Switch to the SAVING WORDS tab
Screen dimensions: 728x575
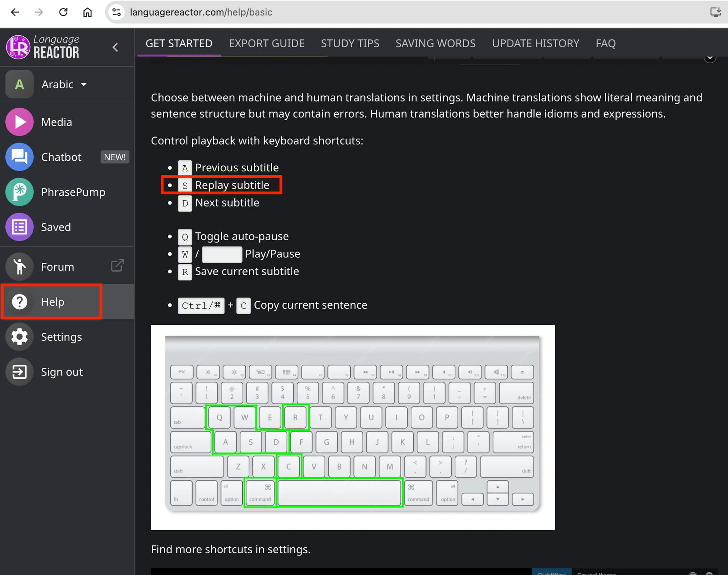(435, 43)
